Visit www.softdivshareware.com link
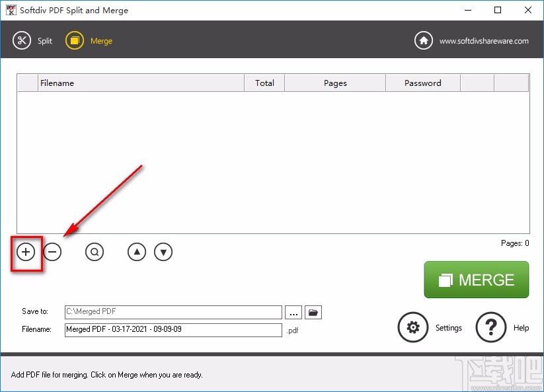This screenshot has width=544, height=392. point(484,41)
